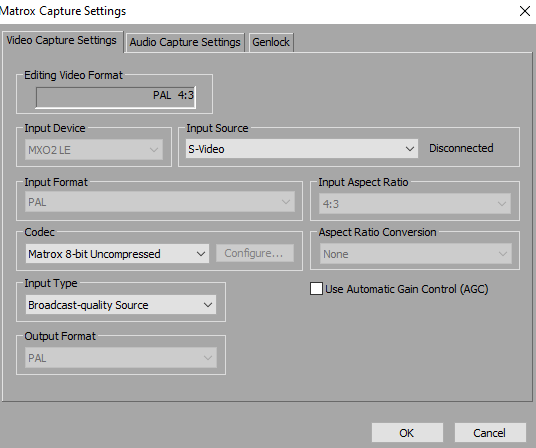This screenshot has width=536, height=448.
Task: Select the Video Capture Settings tab
Action: point(62,41)
